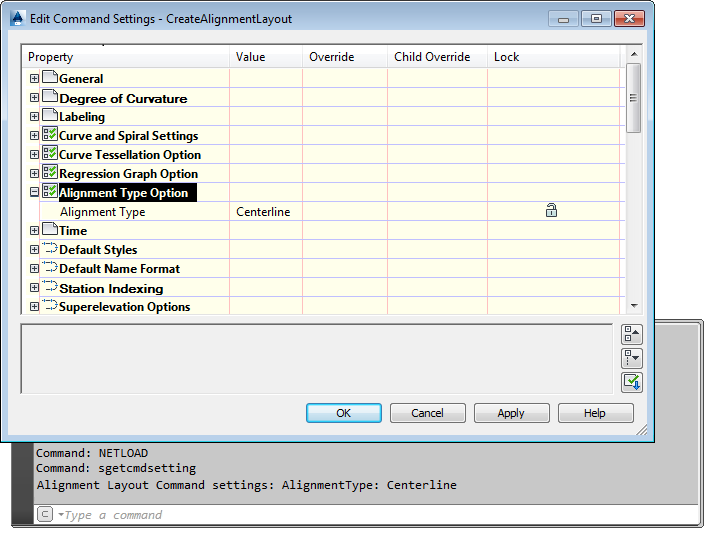Click the Property column header
716x538 pixels.
[126, 57]
